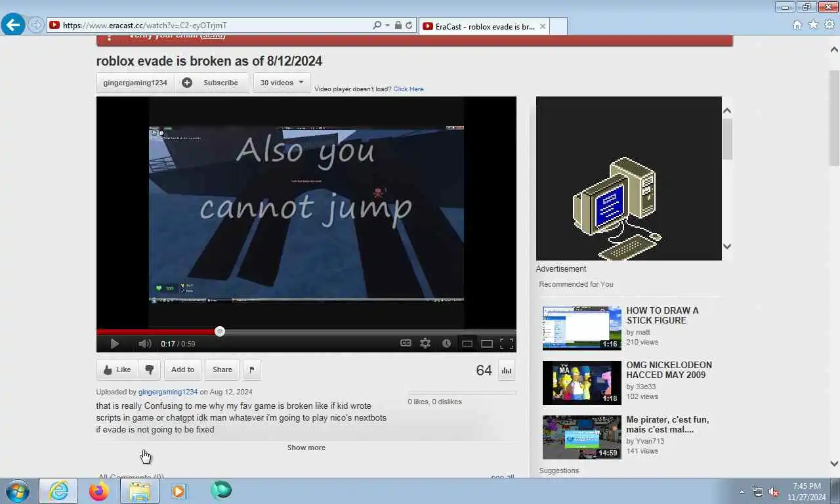Show hidden system tray icons

click(742, 492)
